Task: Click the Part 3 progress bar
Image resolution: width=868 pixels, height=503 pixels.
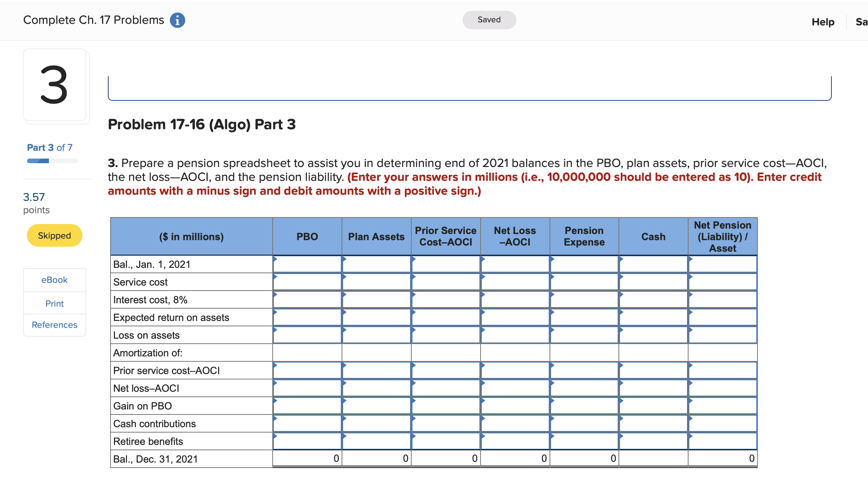Action: tap(52, 160)
